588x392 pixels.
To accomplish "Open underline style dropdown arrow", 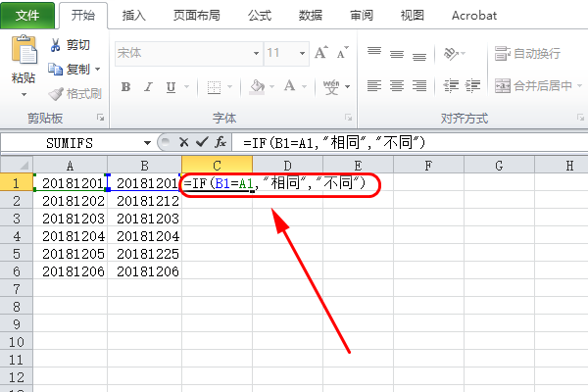I will coord(186,87).
